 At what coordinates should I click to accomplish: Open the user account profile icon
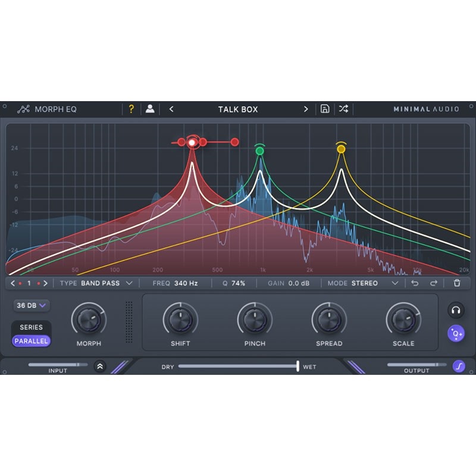(x=150, y=109)
